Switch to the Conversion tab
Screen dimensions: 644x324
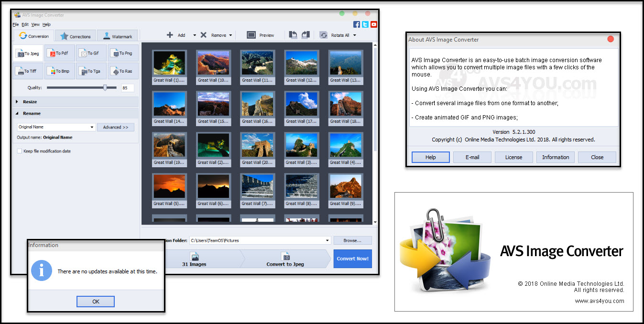pos(33,36)
